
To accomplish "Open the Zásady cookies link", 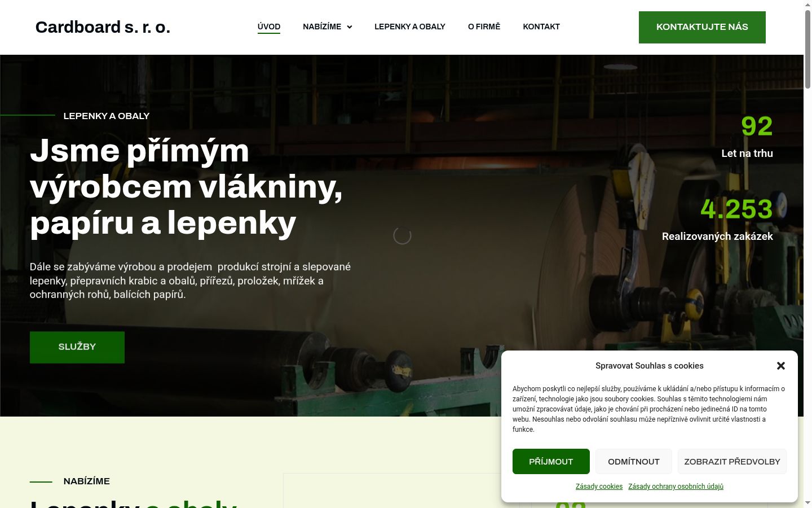I will click(x=599, y=487).
